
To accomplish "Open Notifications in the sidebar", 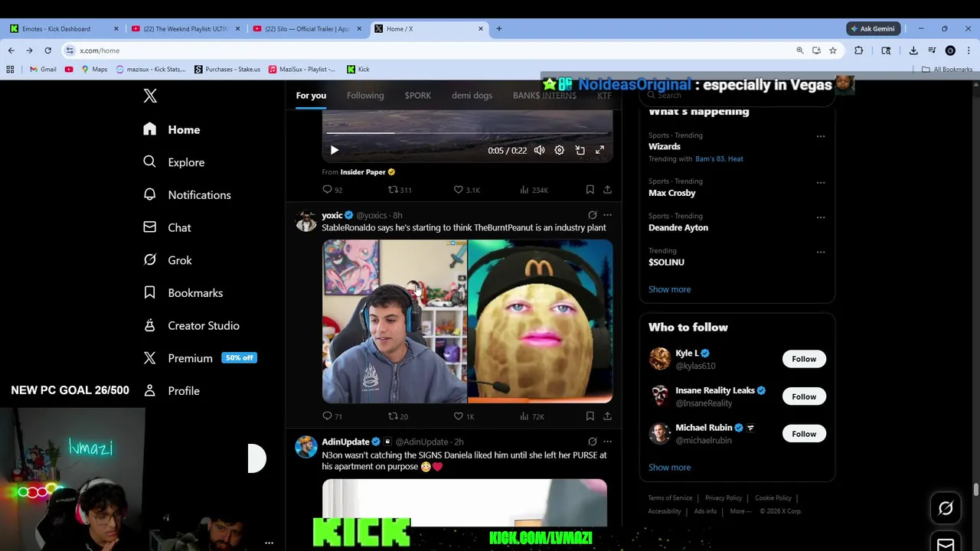I will tap(188, 194).
